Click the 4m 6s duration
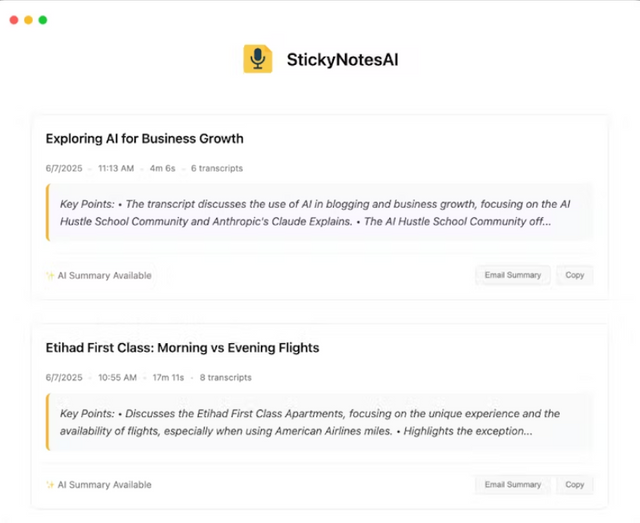 pos(162,168)
